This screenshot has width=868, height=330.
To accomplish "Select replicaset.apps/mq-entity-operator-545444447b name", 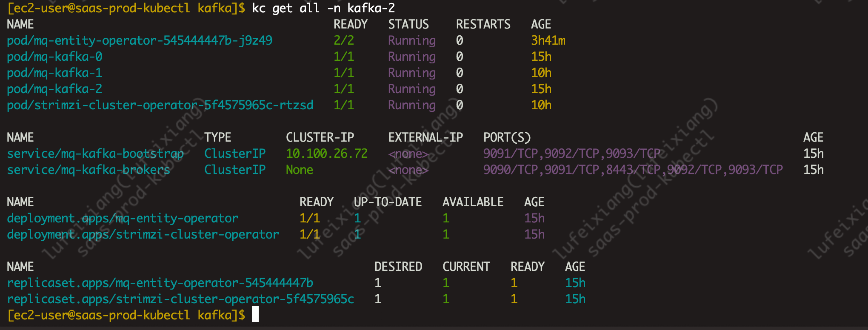I will 160,283.
